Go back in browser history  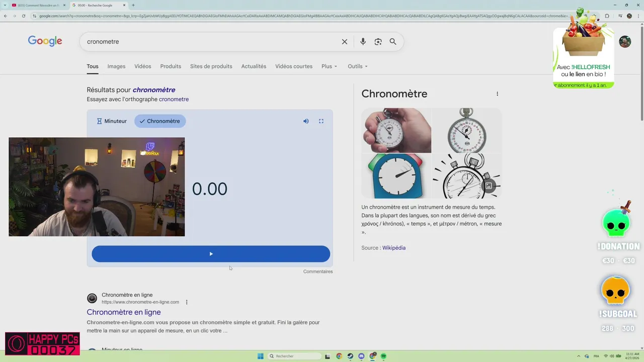coord(6,16)
